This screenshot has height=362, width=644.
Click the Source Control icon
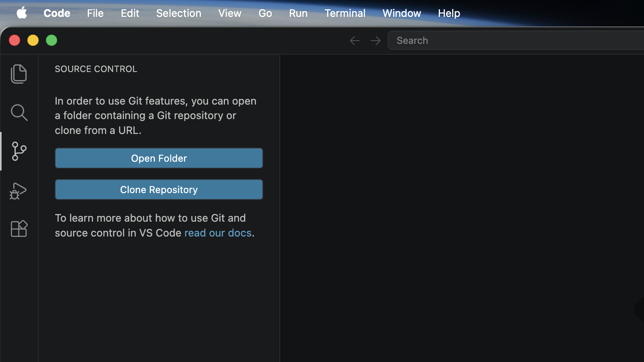click(x=19, y=152)
